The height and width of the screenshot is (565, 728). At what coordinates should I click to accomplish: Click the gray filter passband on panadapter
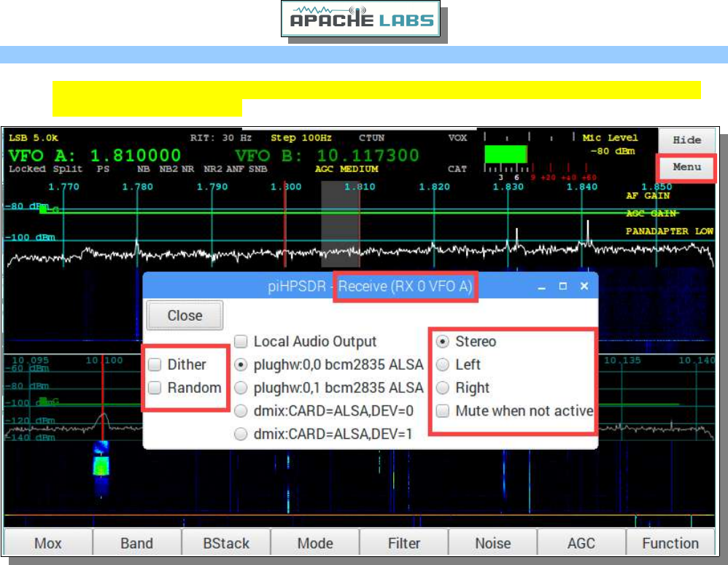pos(341,224)
